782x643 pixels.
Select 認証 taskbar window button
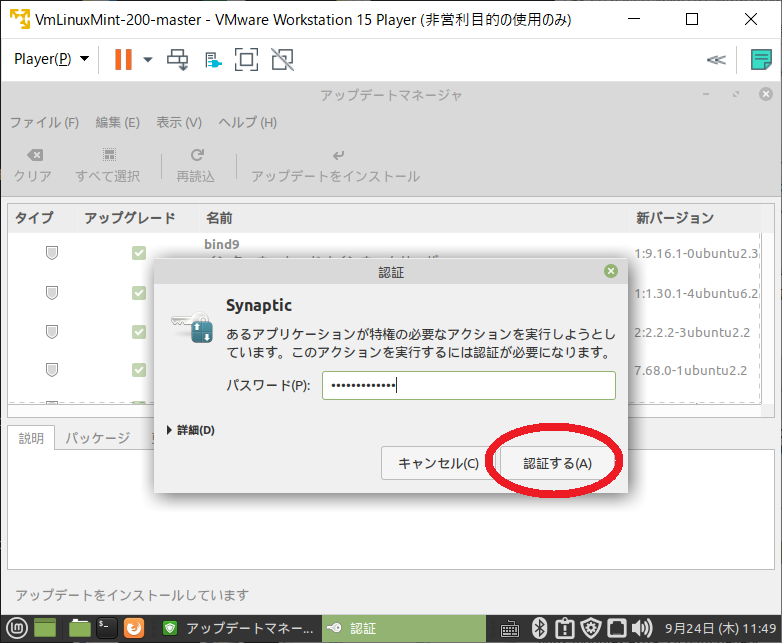click(403, 629)
